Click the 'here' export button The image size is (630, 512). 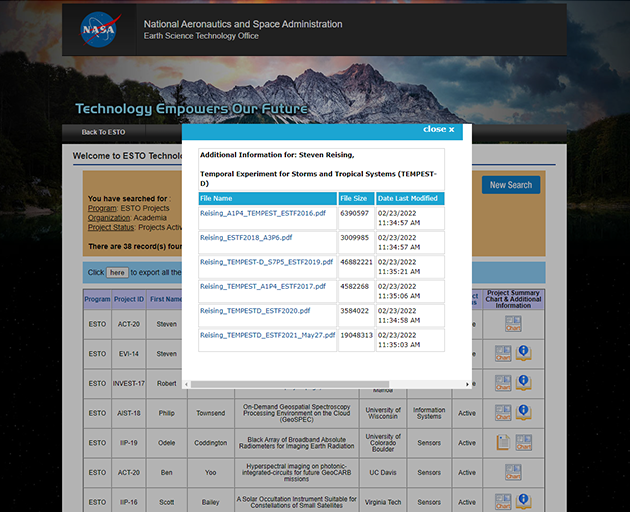click(117, 272)
